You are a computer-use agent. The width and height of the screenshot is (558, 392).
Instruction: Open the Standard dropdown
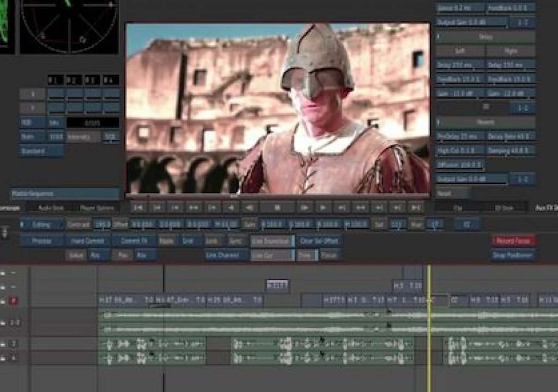41,151
